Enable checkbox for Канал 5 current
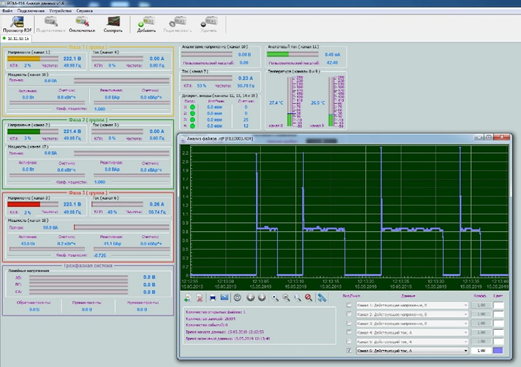The width and height of the screenshot is (521, 367). tap(349, 341)
